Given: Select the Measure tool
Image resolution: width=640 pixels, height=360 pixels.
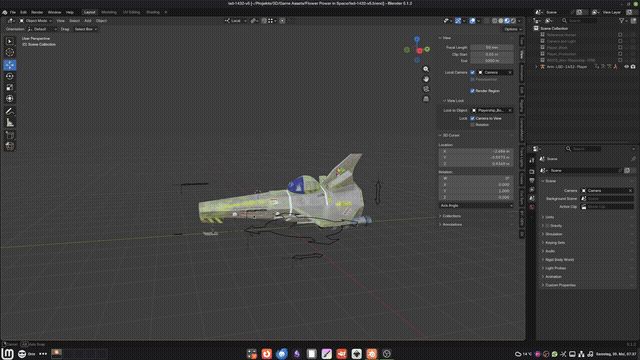Looking at the screenshot, I should point(10,122).
